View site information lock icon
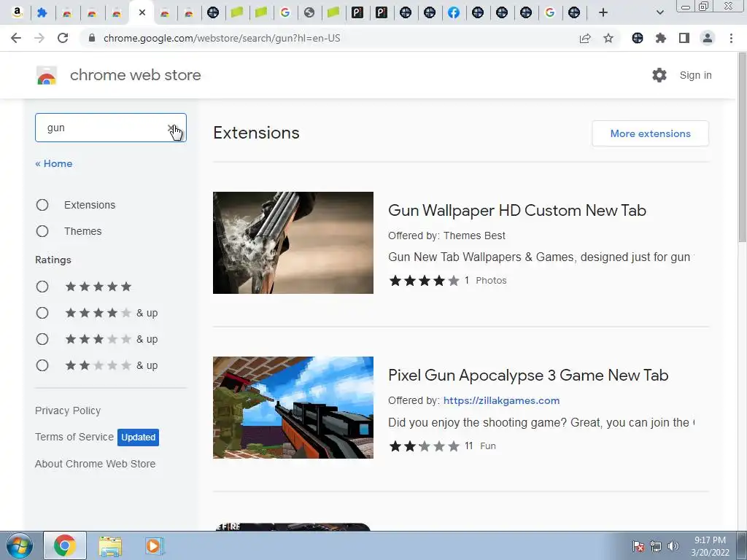747x560 pixels. click(92, 38)
